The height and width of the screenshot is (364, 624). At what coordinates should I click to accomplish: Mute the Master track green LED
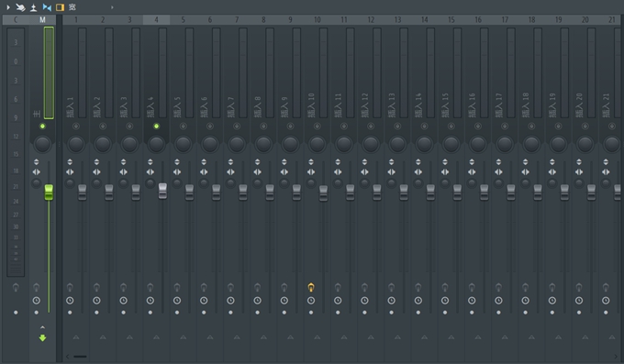coord(42,127)
